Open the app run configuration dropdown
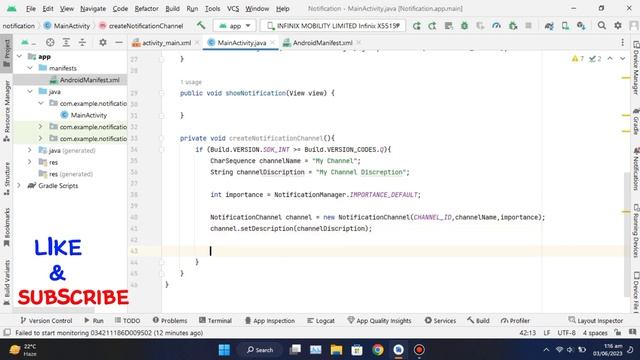The image size is (640, 360). tap(234, 26)
